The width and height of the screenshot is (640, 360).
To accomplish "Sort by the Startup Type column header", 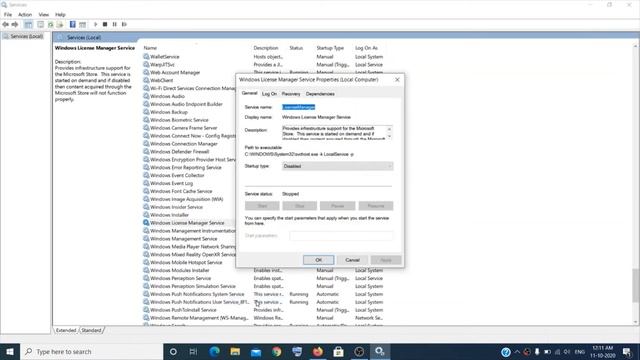I will 330,48.
